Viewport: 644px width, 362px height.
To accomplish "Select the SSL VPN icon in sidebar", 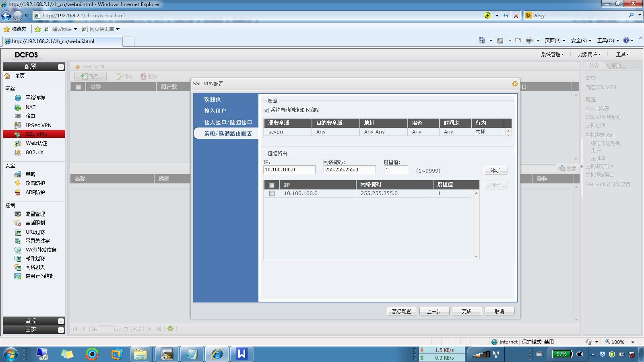I will tap(18, 134).
